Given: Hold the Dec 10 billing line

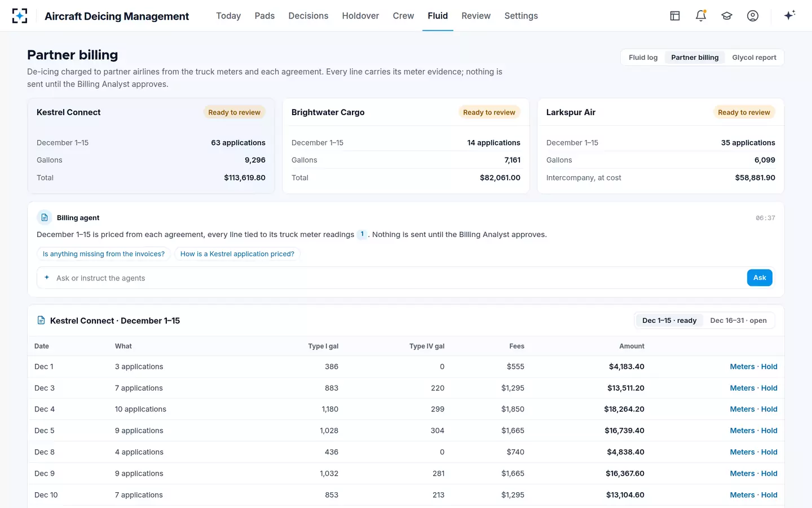Looking at the screenshot, I should (769, 495).
